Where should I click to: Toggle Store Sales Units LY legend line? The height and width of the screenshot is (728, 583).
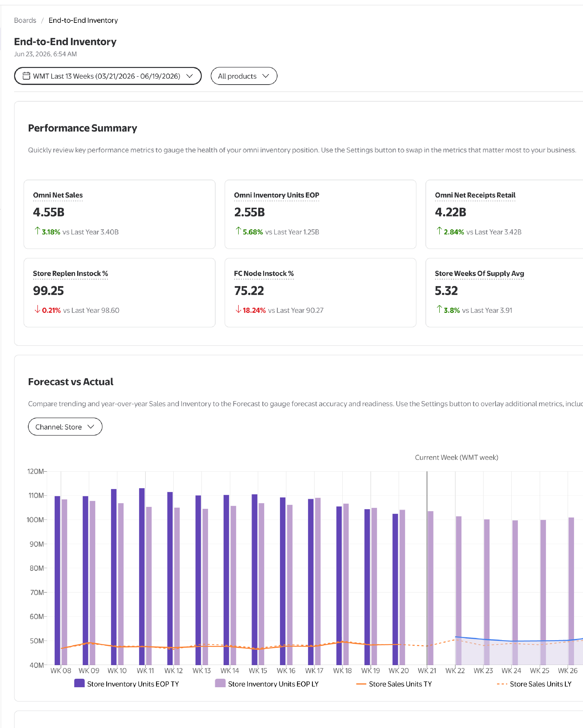pyautogui.click(x=534, y=684)
